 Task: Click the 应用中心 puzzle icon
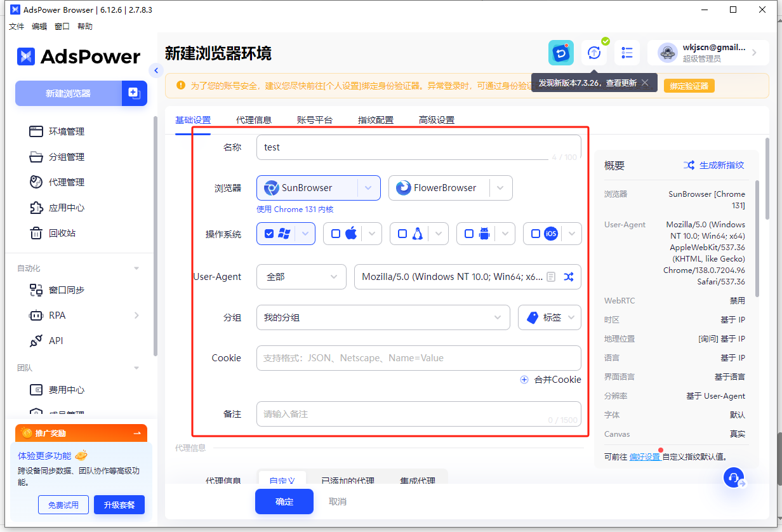pyautogui.click(x=36, y=208)
